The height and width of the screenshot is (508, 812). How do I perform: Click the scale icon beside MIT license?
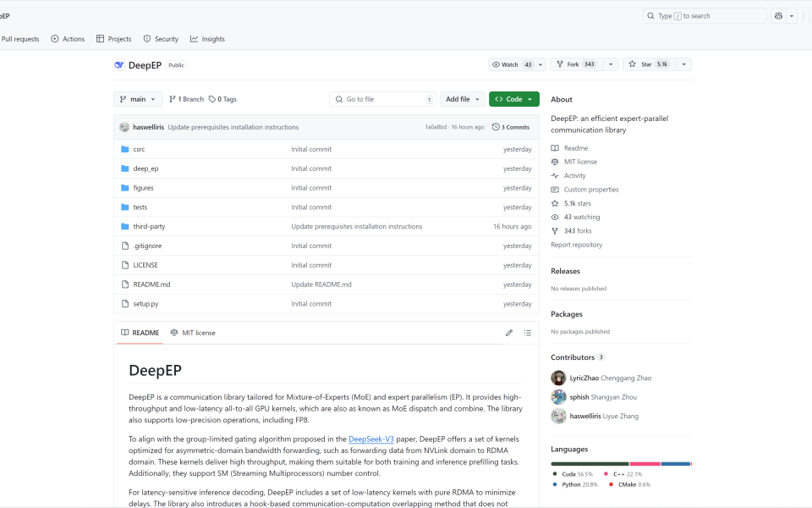[x=555, y=162]
